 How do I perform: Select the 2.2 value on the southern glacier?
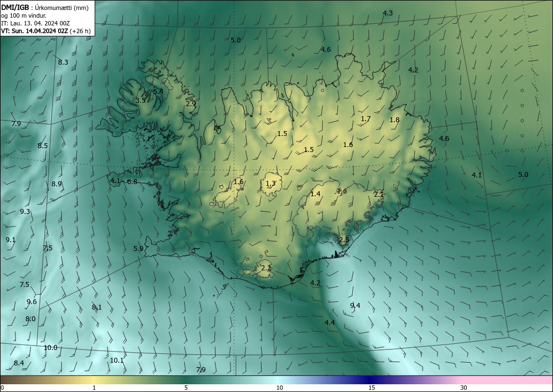pyautogui.click(x=266, y=268)
